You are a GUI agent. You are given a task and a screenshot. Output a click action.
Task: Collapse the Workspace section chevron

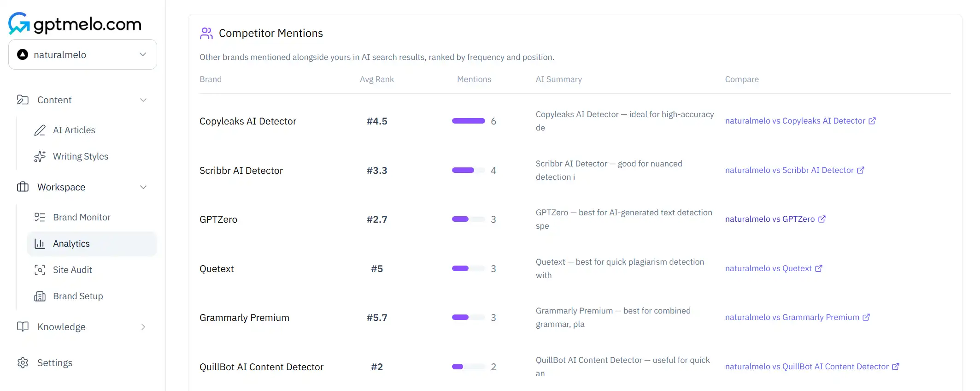143,187
